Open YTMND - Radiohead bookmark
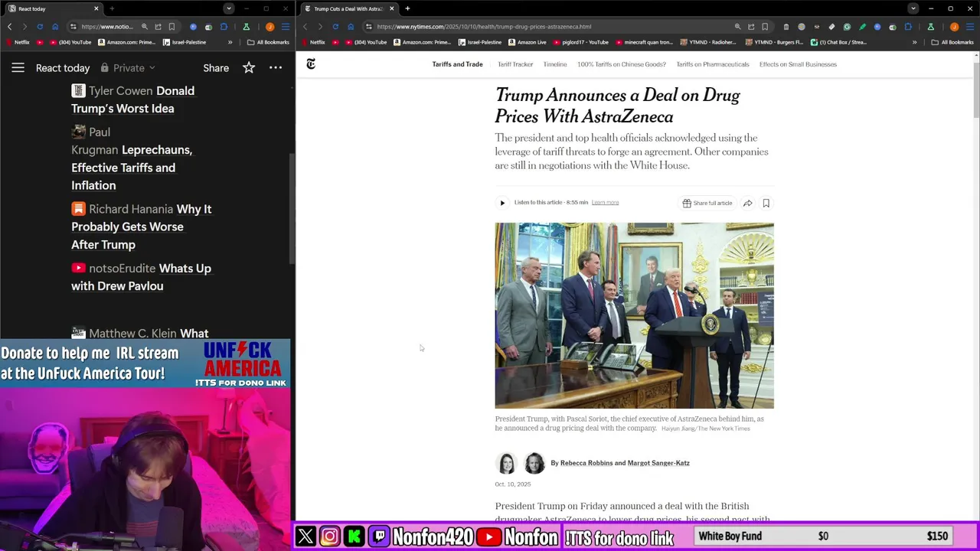The height and width of the screenshot is (551, 980). click(x=708, y=42)
